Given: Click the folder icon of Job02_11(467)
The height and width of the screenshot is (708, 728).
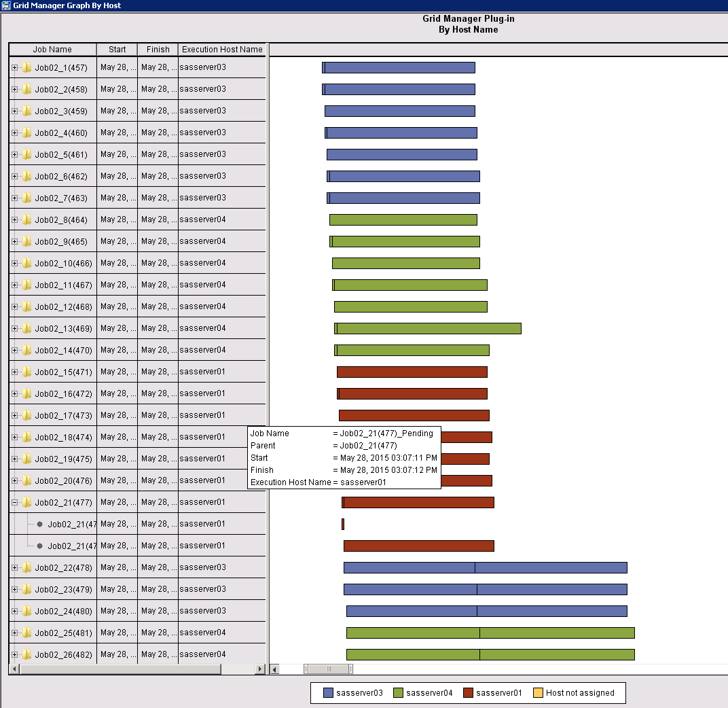Looking at the screenshot, I should (x=27, y=285).
